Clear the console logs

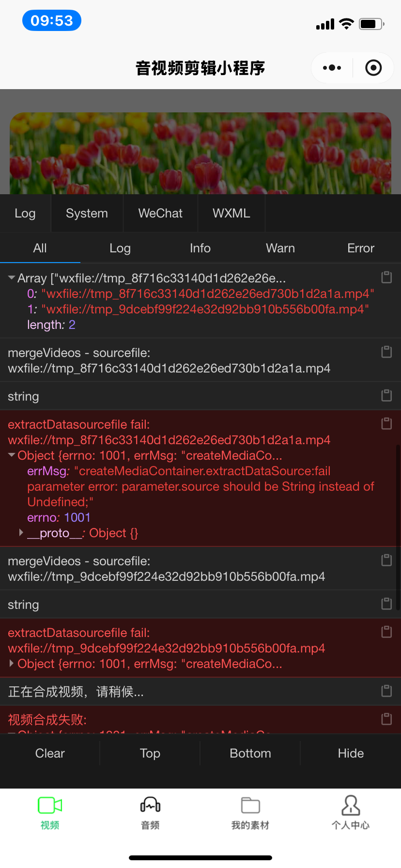tap(50, 753)
